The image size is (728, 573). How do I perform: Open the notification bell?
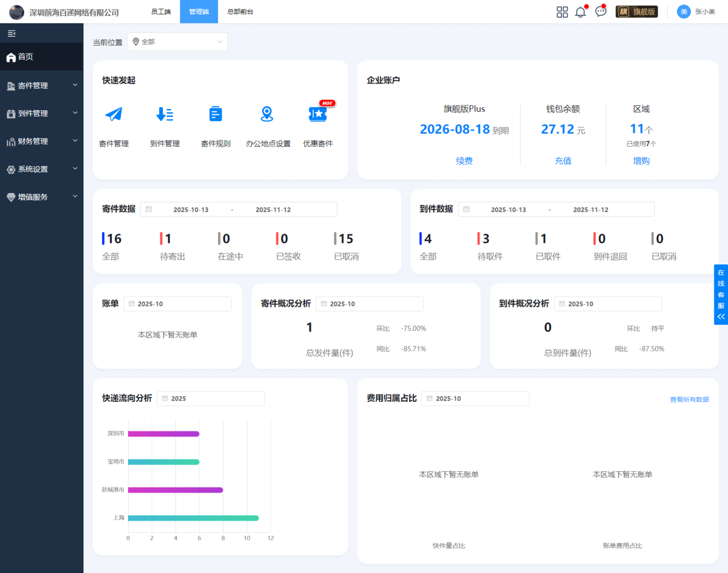click(580, 12)
